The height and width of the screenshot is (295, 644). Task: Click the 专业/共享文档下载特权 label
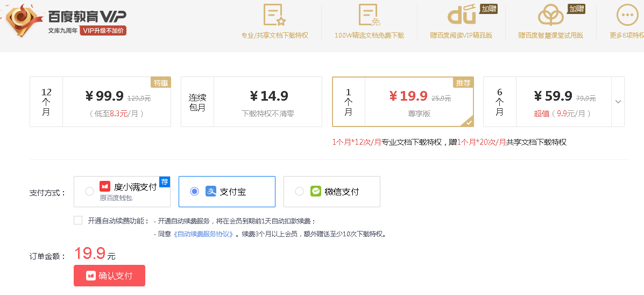tap(275, 36)
